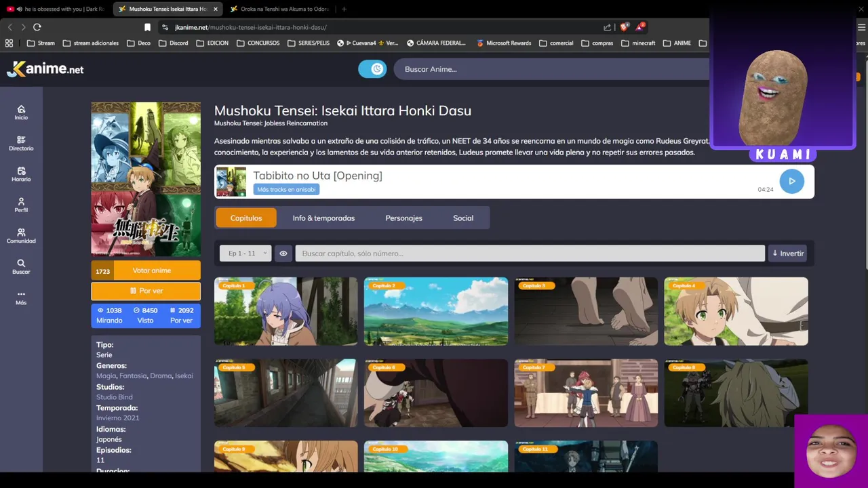Switch to the Dark Romance YouTube tab

pyautogui.click(x=57, y=9)
